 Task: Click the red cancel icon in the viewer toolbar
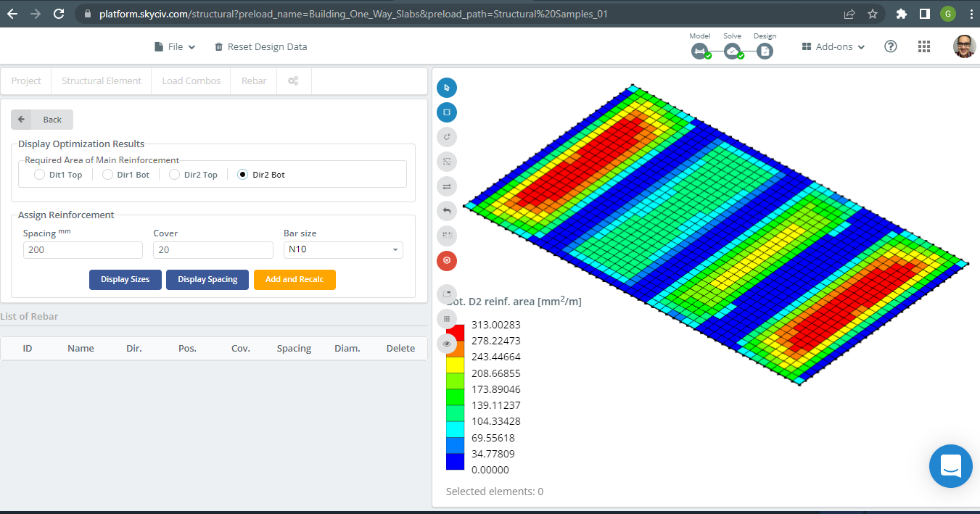[x=447, y=260]
